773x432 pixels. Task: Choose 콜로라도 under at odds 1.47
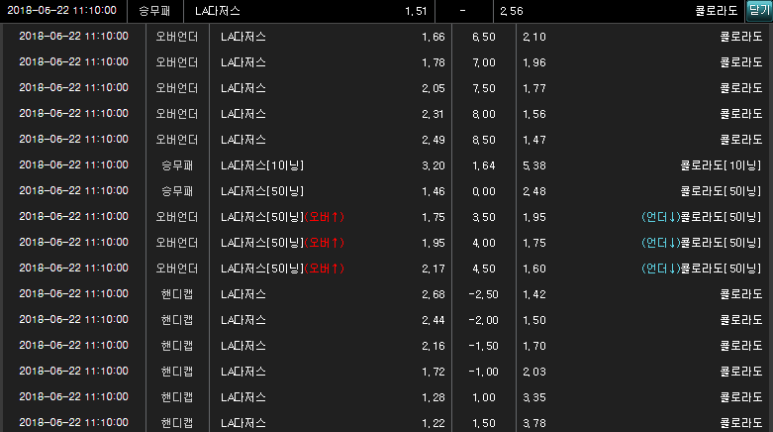click(x=643, y=140)
